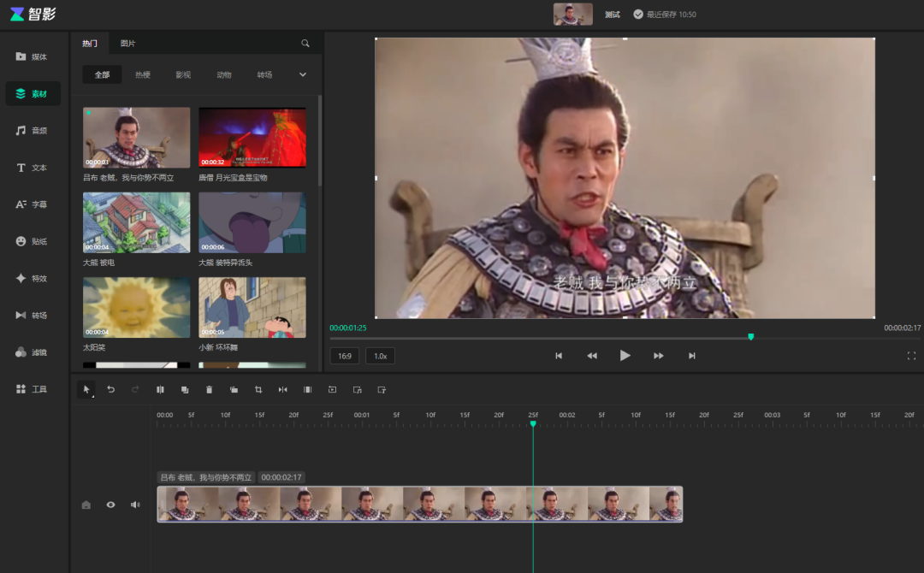Click the freeze frame toolbar icon
This screenshot has height=573, width=924.
point(308,389)
